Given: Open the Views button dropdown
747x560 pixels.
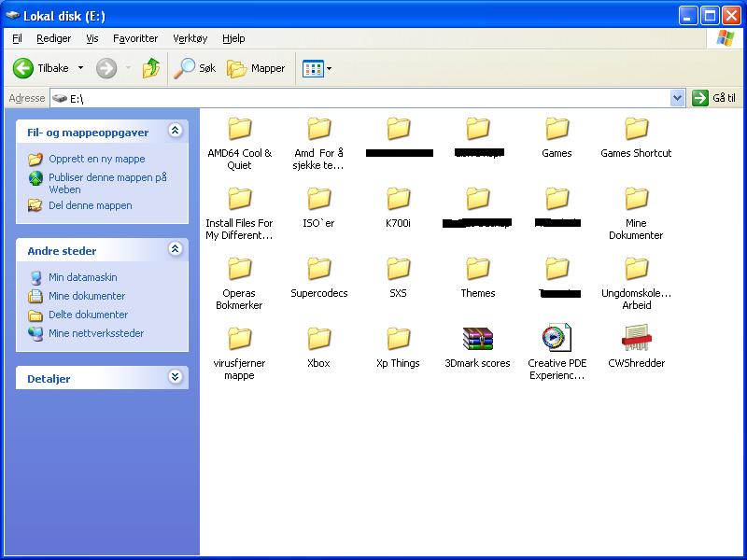Looking at the screenshot, I should 317,68.
